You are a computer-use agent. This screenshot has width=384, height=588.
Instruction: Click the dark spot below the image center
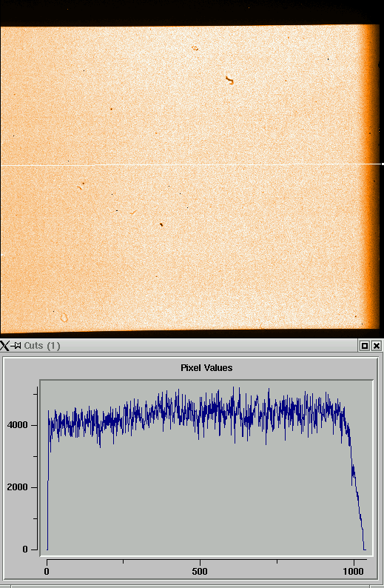point(161,224)
